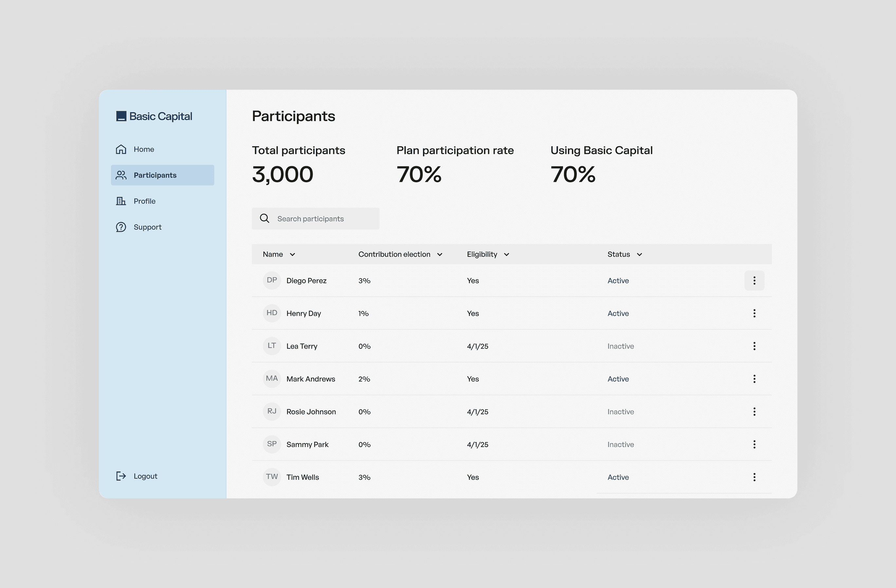Viewport: 896px width, 588px height.
Task: Click the Home house icon
Action: [x=121, y=149]
